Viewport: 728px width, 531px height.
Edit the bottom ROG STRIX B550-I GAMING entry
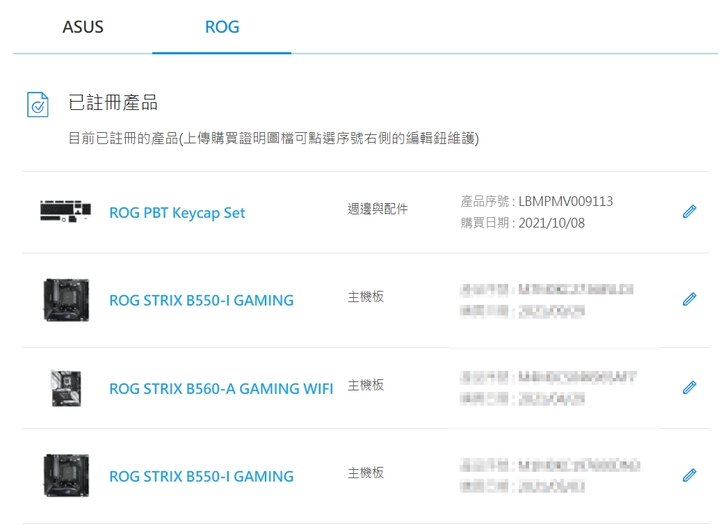688,475
